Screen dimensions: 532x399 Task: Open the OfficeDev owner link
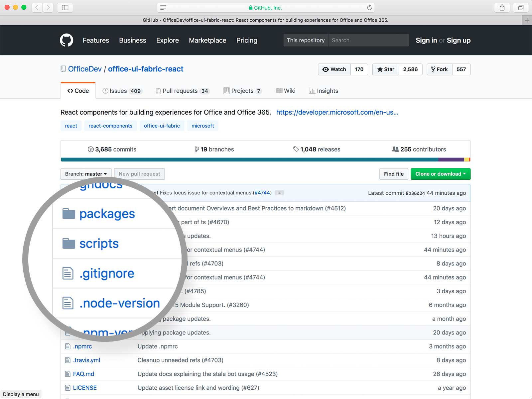pos(85,69)
